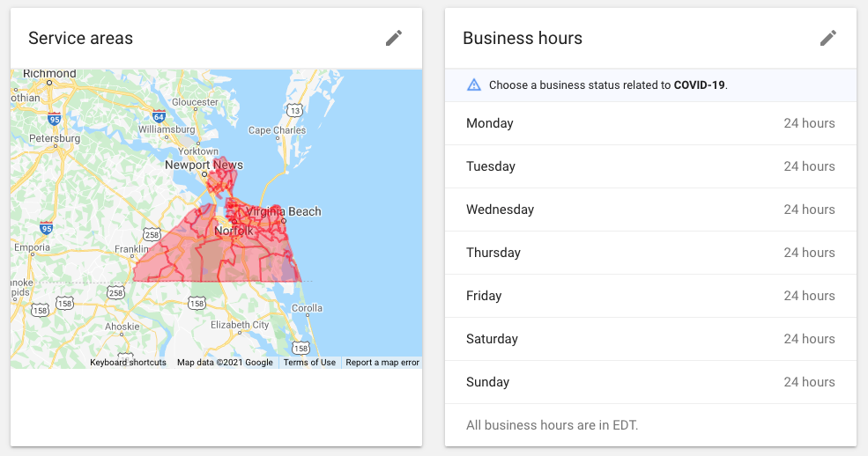
Task: Click Norfolk label on the map
Action: click(x=234, y=231)
